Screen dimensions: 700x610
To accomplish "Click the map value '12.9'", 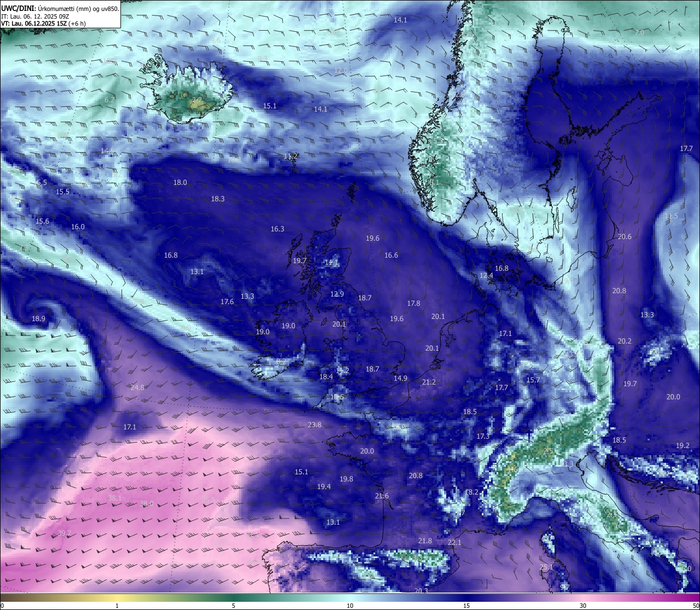I will point(337,294).
